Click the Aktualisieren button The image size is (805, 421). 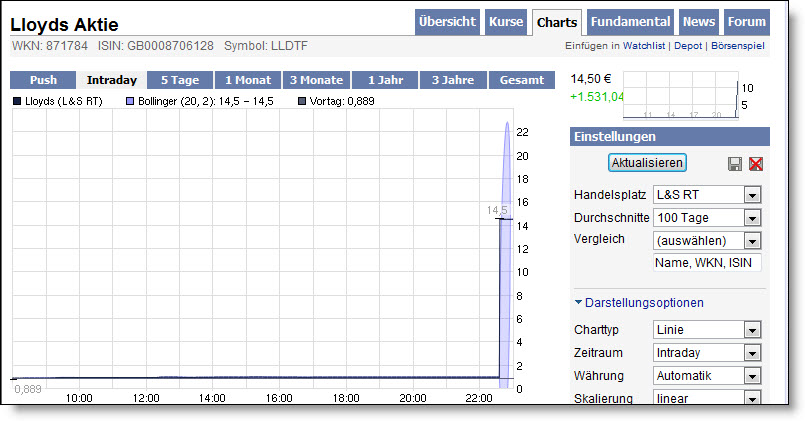(x=647, y=163)
